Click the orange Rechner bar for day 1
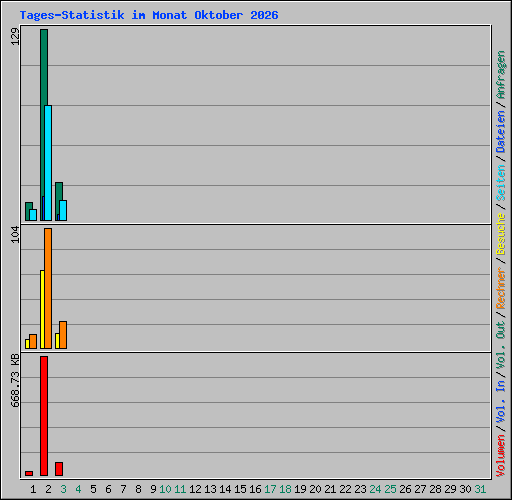 (x=33, y=342)
